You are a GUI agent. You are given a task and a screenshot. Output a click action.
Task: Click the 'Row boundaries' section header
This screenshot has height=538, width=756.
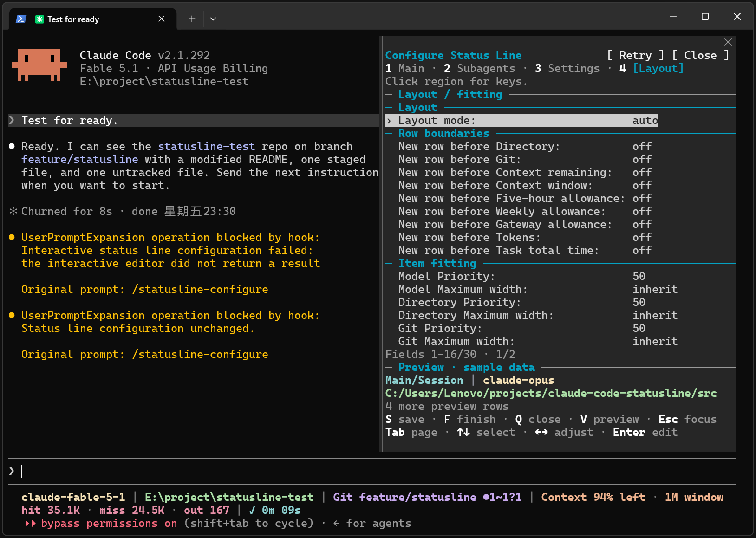pyautogui.click(x=444, y=133)
